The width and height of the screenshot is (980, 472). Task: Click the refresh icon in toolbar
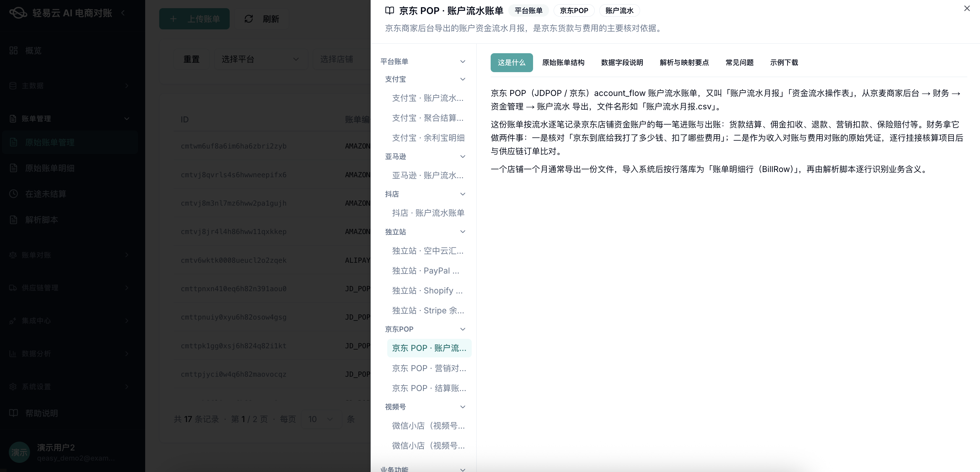coord(248,19)
